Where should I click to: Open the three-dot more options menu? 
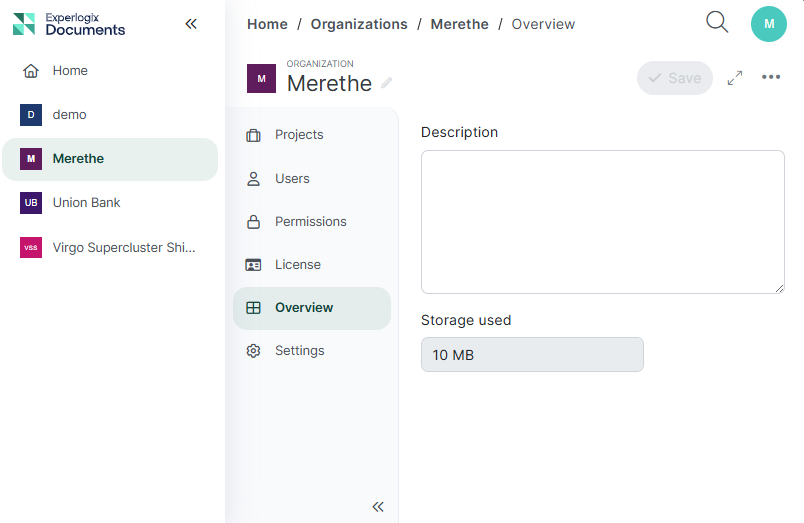tap(771, 77)
